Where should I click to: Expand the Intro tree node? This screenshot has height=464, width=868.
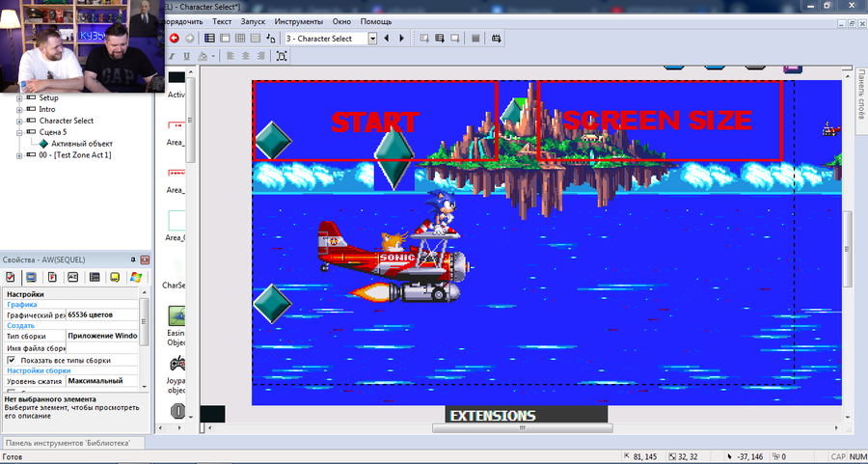click(x=19, y=110)
